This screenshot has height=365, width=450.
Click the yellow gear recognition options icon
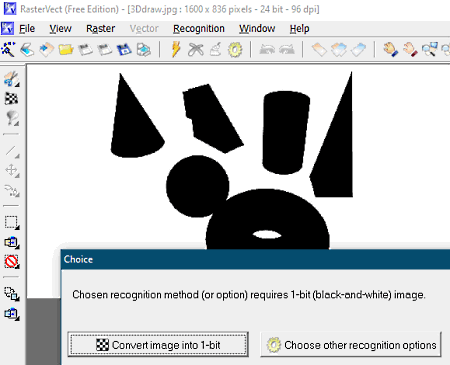coord(235,49)
